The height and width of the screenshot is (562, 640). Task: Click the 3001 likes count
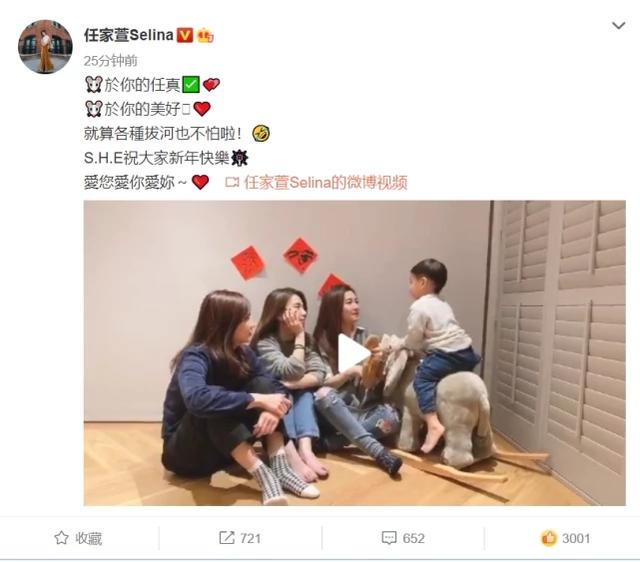[x=576, y=538]
